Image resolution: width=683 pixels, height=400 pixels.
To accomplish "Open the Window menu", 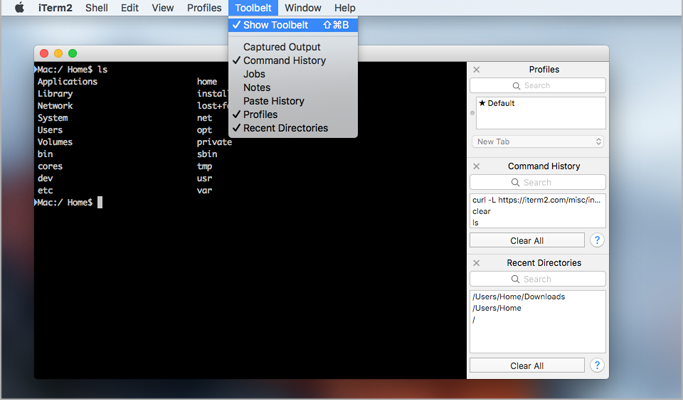I will click(303, 8).
